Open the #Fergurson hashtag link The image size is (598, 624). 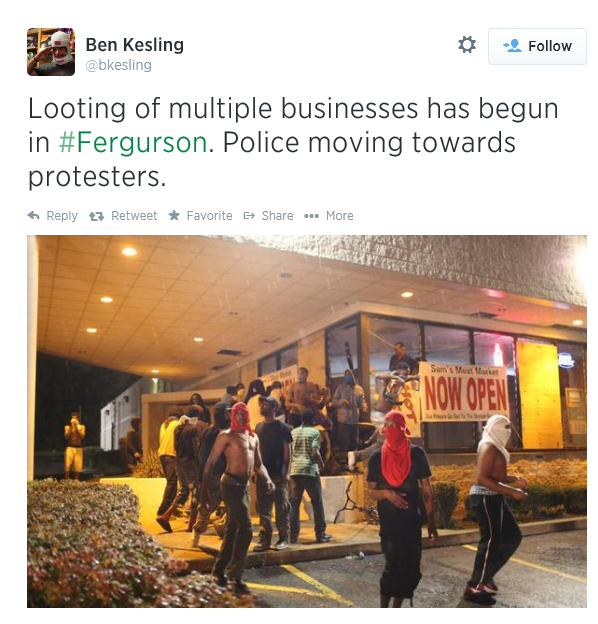133,142
